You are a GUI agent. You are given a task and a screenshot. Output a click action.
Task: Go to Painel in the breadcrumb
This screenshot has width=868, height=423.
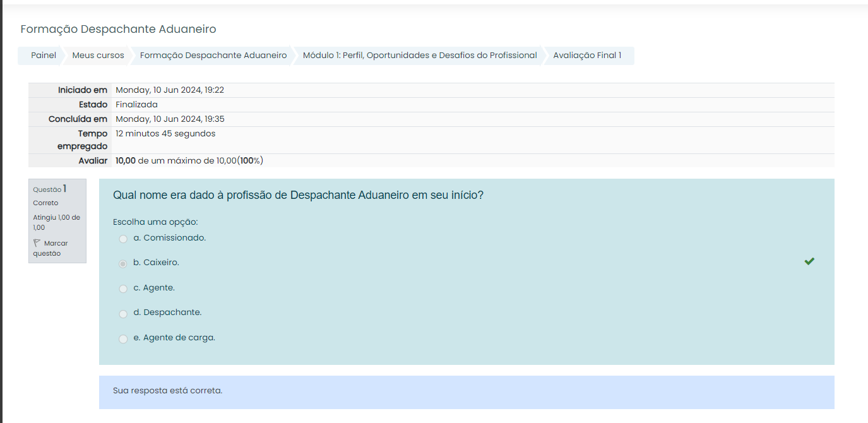coord(44,56)
